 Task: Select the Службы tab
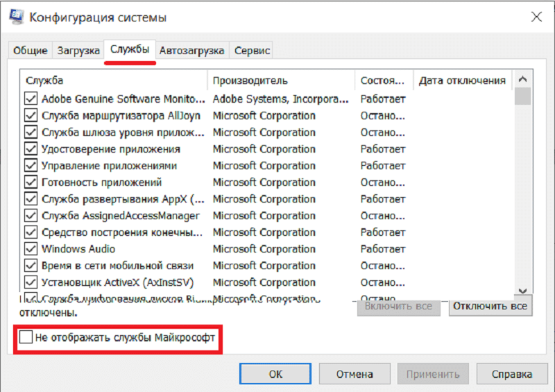coord(130,49)
